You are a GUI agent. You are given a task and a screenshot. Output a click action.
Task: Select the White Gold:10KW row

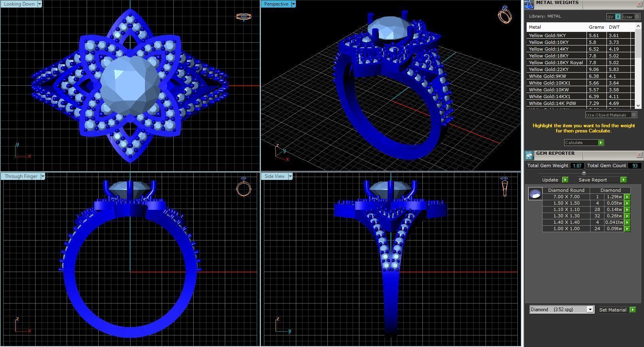581,90
